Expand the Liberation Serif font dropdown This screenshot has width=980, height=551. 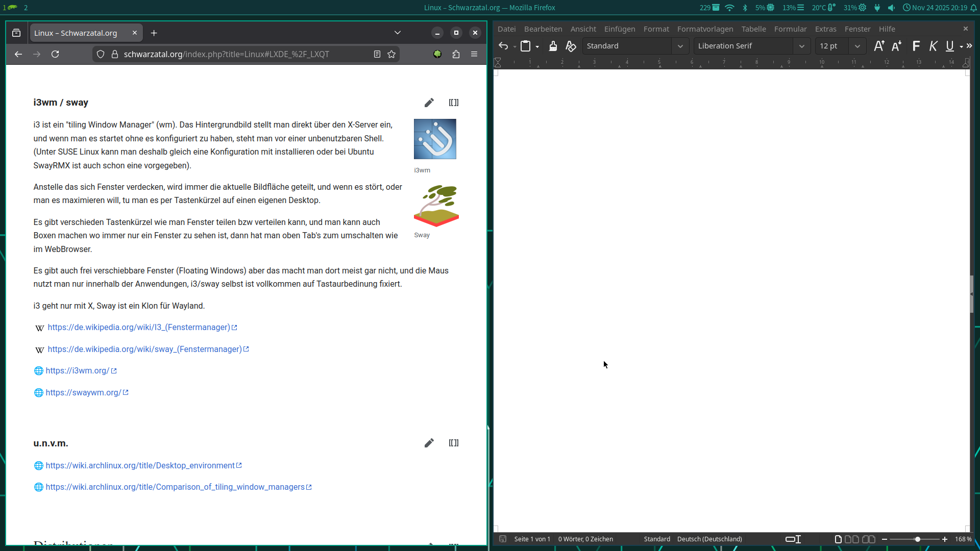coord(801,46)
